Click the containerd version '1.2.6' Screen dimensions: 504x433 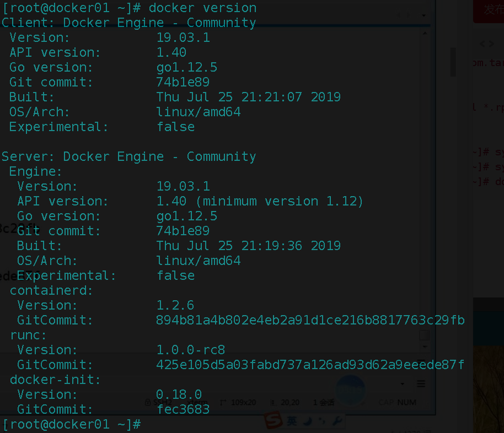tap(175, 305)
